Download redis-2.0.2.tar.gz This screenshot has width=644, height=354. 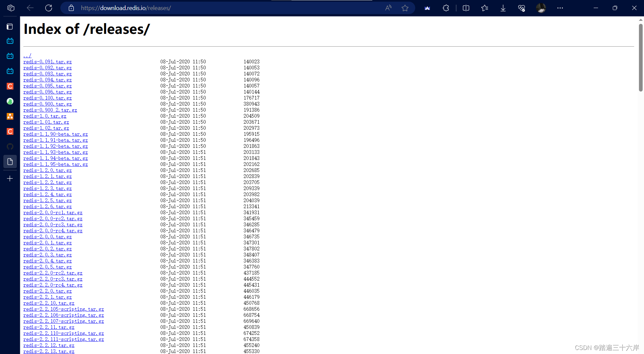47,249
